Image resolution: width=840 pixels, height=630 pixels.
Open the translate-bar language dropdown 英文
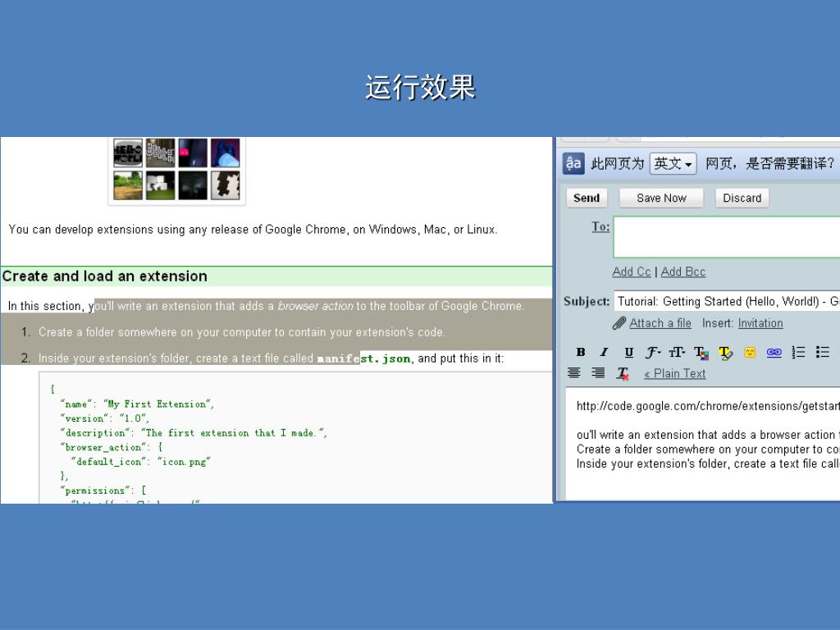click(673, 163)
